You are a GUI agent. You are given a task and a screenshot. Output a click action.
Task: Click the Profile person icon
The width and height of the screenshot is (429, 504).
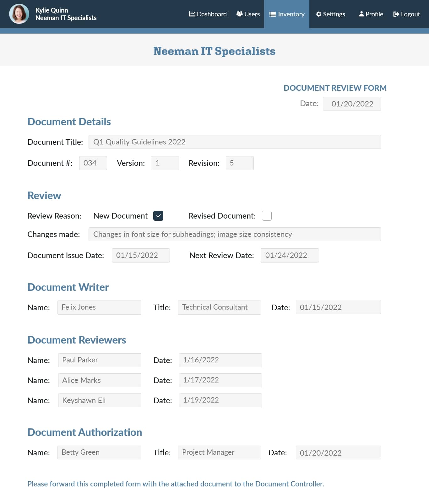(361, 14)
